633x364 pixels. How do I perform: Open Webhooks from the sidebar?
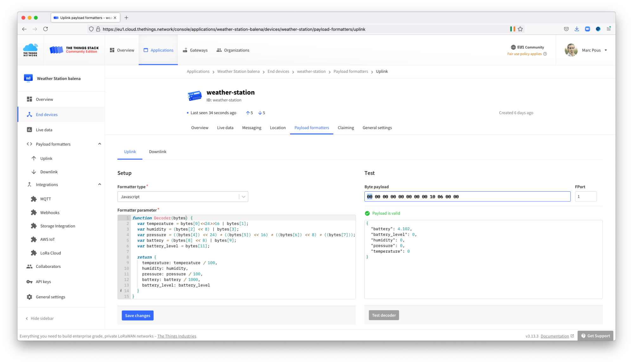coord(49,212)
